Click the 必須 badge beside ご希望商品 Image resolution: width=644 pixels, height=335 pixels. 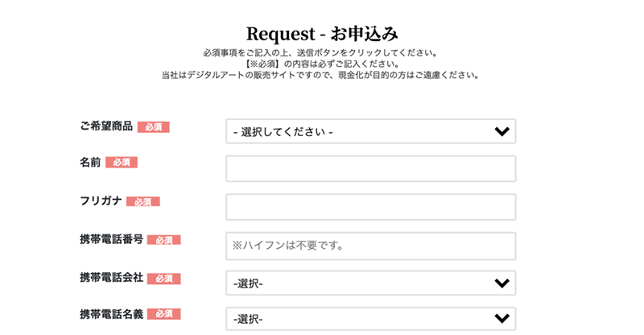tap(153, 127)
